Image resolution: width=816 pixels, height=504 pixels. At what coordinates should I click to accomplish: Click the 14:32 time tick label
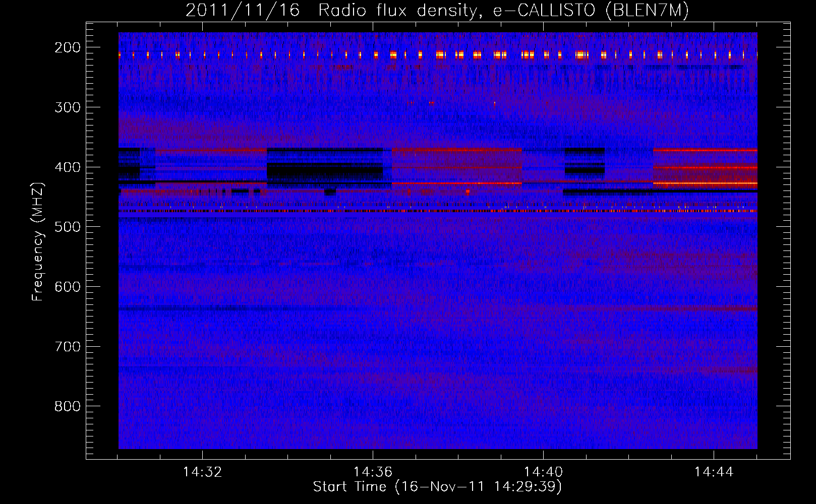point(202,472)
